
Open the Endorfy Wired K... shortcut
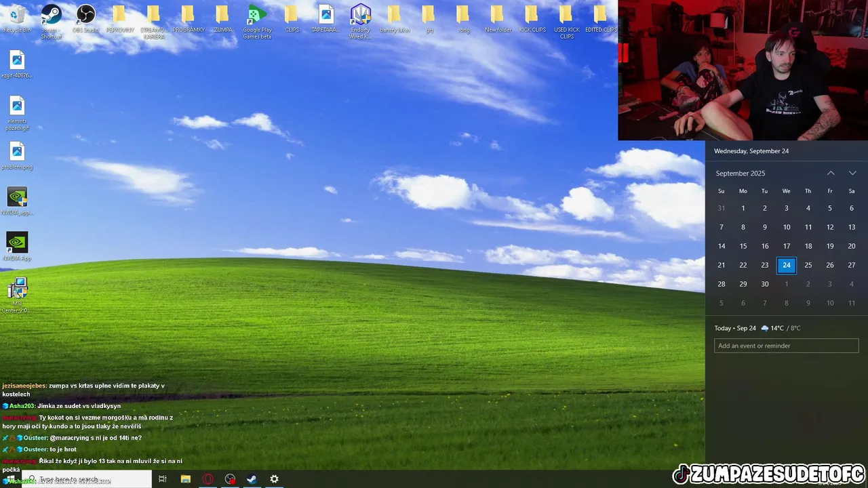[x=360, y=22]
